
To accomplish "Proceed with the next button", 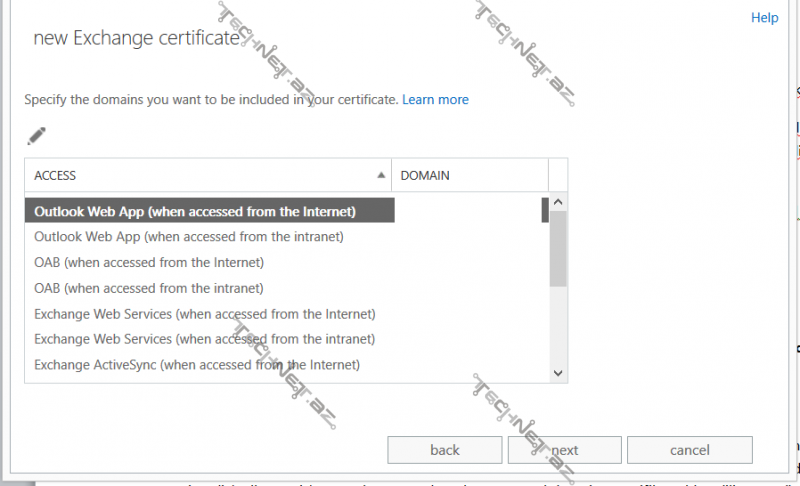I will [x=565, y=450].
